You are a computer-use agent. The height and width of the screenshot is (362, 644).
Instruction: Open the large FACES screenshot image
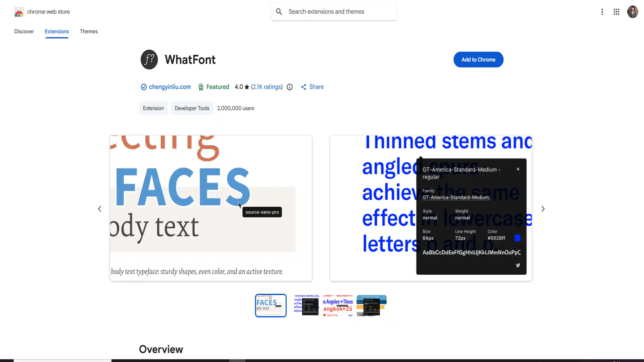(211, 208)
